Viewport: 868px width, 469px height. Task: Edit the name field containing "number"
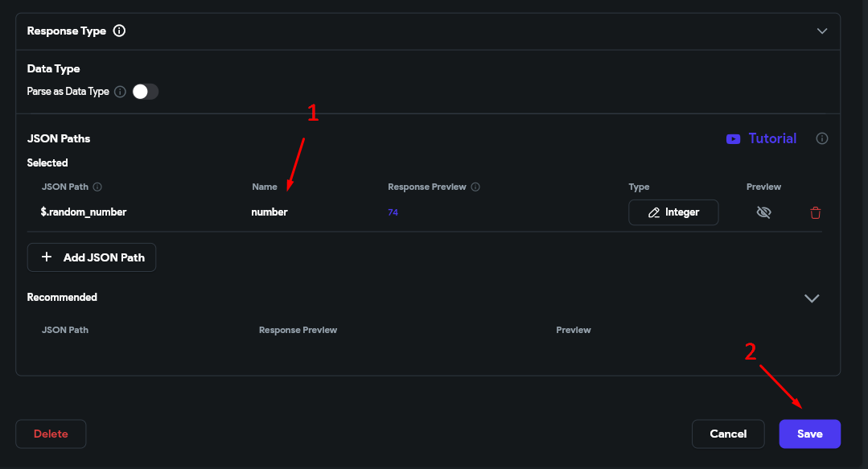pos(269,212)
